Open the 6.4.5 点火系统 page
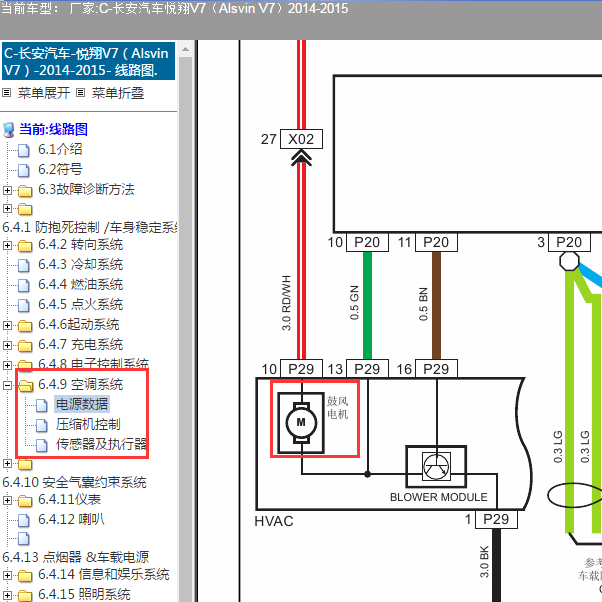 [x=80, y=304]
